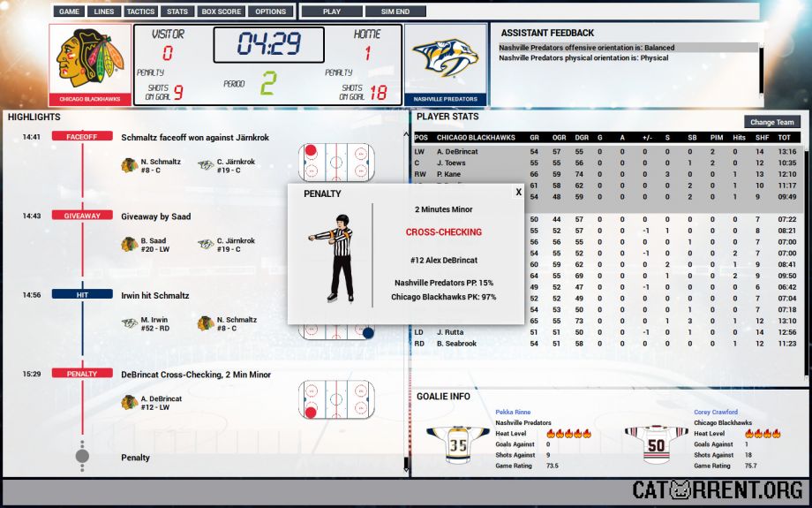Click Blackhawks icon beside B. Saad
Viewport: 812px width, 508px height.
[129, 245]
